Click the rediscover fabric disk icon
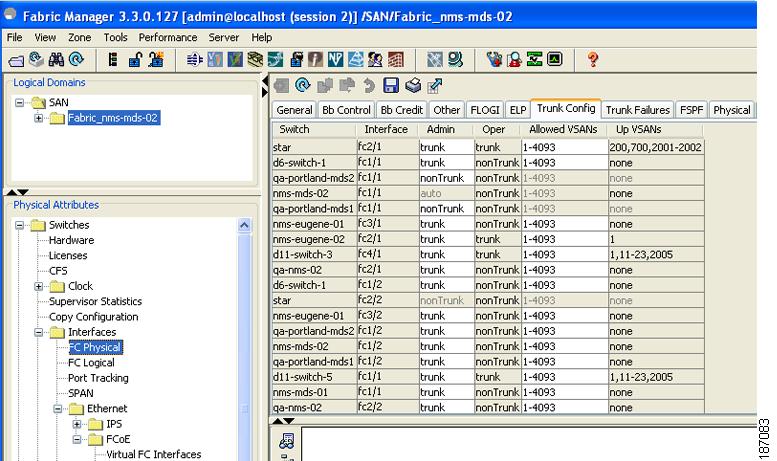Screen dimensions: 777x461 (x=36, y=59)
